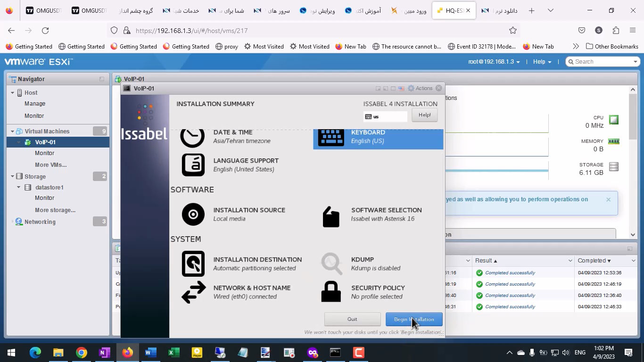The image size is (644, 362).
Task: Click the ESXi main panel vertical scrollbar
Action: (x=633, y=163)
